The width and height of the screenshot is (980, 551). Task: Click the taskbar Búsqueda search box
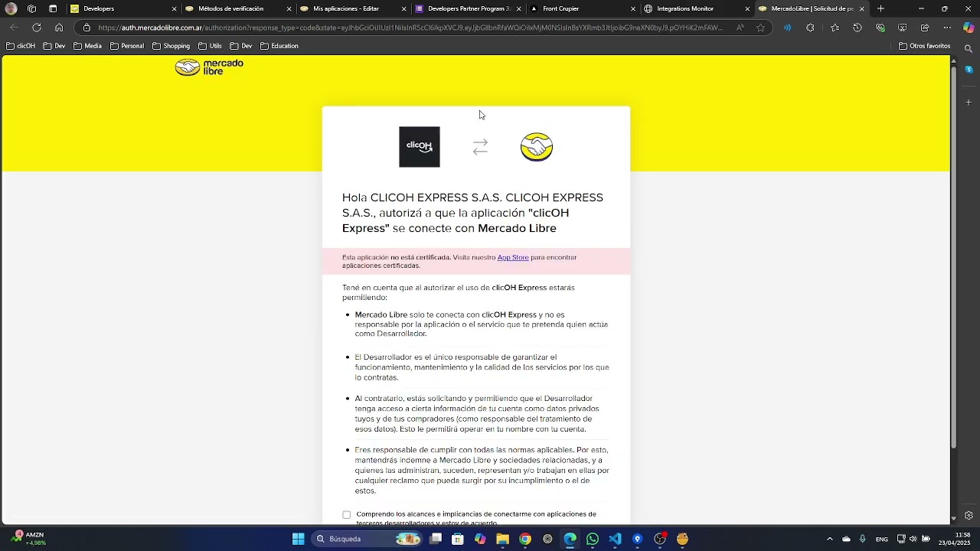tap(367, 540)
